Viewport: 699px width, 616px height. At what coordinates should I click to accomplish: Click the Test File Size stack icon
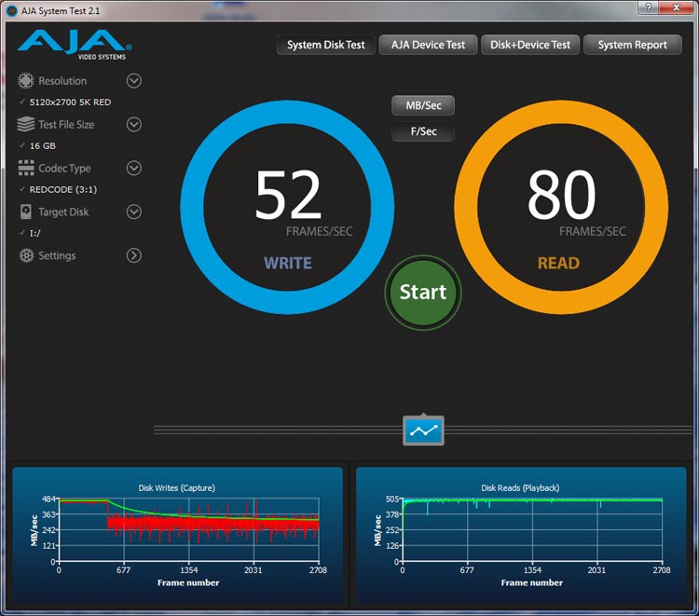click(x=26, y=124)
